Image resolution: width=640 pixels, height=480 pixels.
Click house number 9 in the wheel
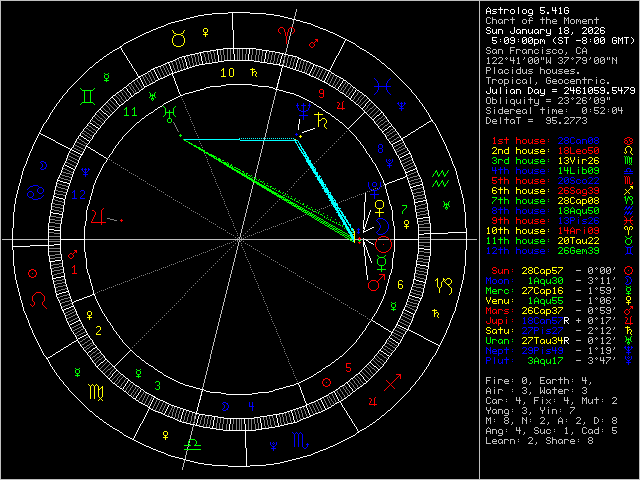322,94
